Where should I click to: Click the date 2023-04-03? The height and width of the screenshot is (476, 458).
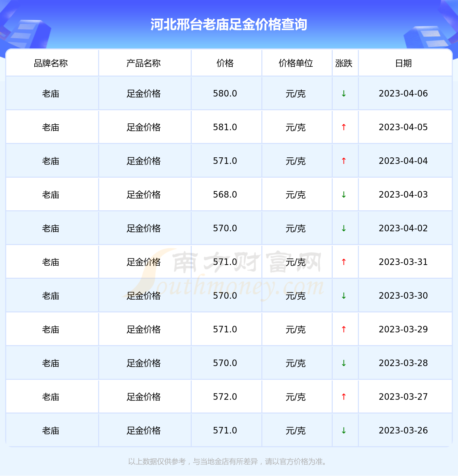pos(403,195)
